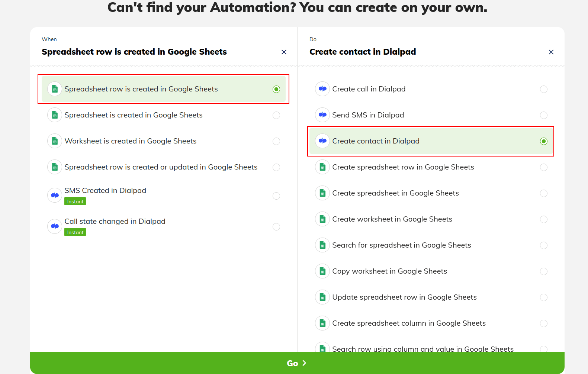Click Sheets icon beside 'Create spreadsheet column'
This screenshot has height=374, width=588.
tap(322, 323)
